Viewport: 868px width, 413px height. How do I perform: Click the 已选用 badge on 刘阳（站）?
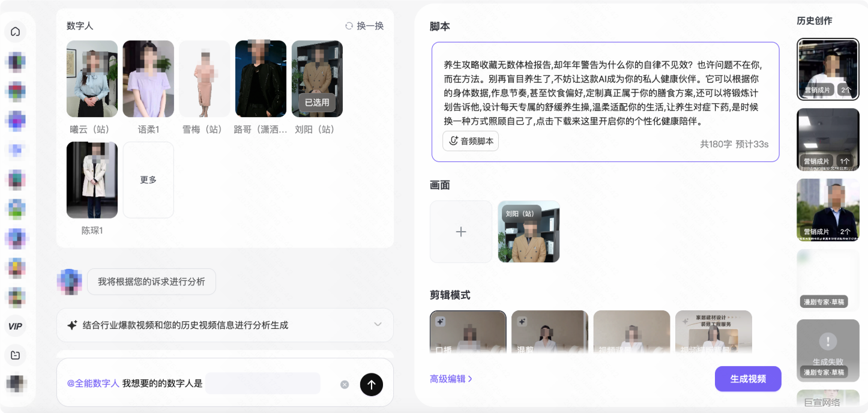coord(317,103)
